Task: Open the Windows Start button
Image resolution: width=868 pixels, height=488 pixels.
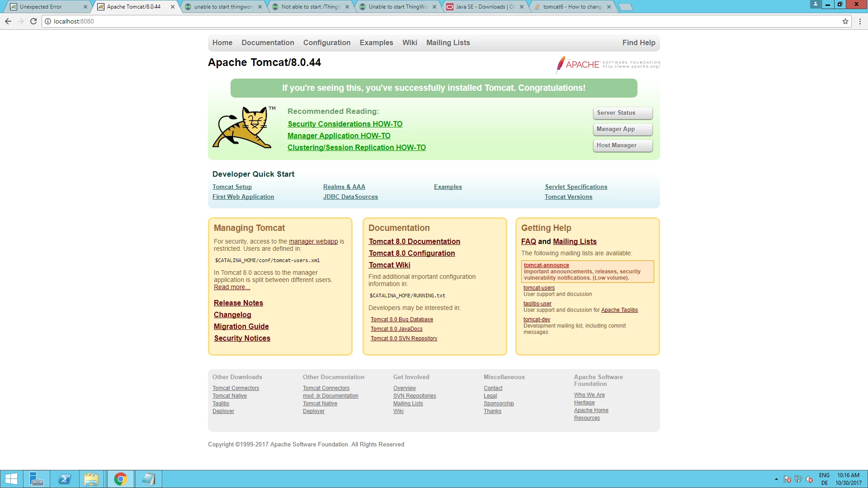Action: pyautogui.click(x=11, y=479)
